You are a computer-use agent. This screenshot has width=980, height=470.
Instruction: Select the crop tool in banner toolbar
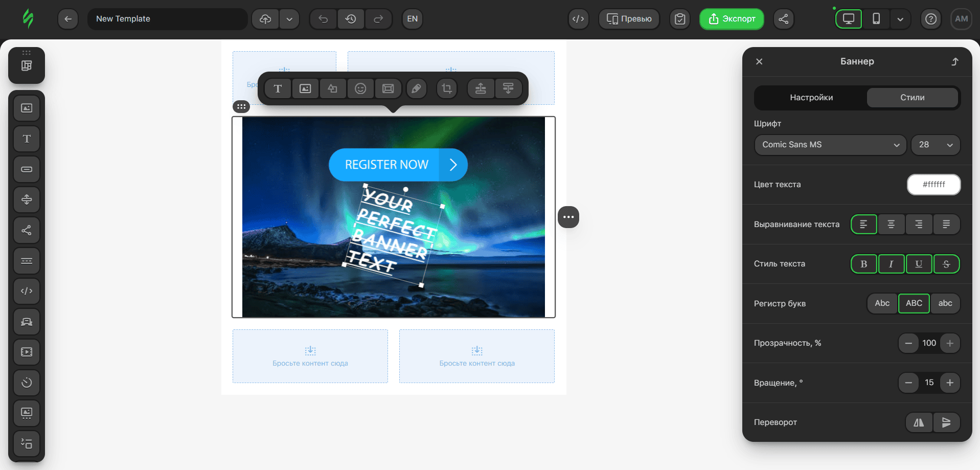click(447, 88)
